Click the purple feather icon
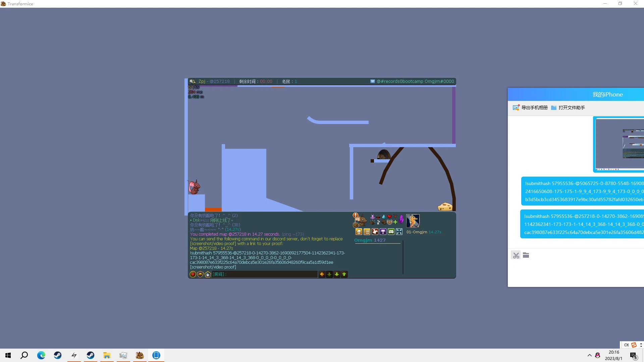The height and width of the screenshot is (362, 644). pos(401,219)
